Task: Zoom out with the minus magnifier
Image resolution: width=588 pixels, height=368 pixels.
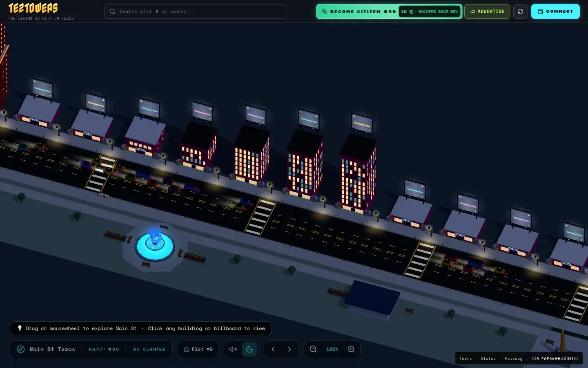Action: click(x=313, y=349)
